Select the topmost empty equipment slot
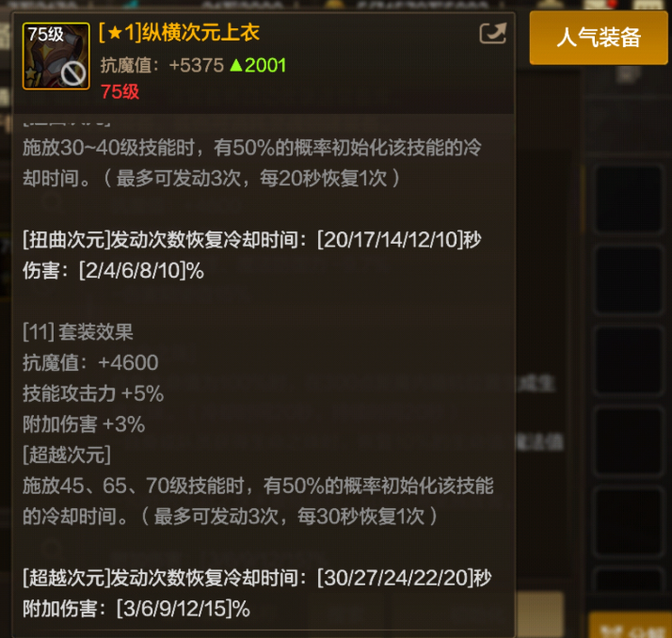The image size is (672, 638). [x=629, y=199]
